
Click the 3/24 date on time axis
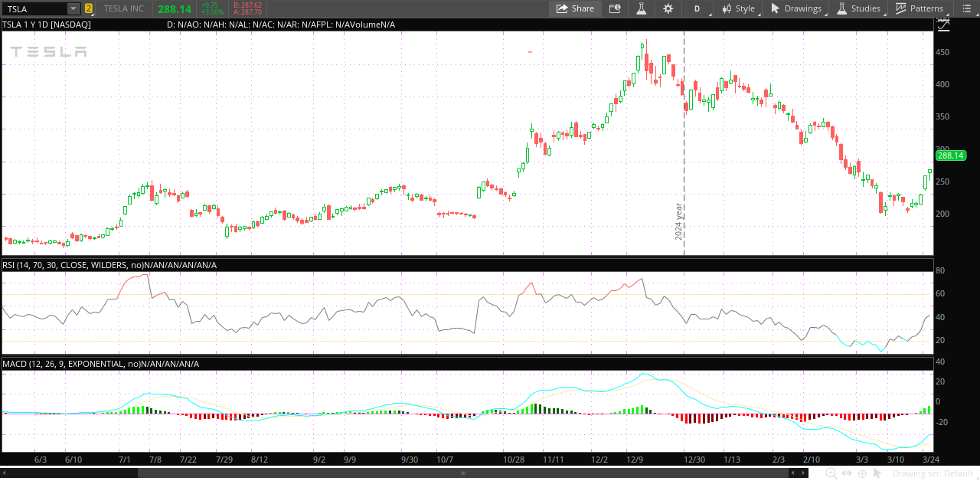[x=931, y=460]
